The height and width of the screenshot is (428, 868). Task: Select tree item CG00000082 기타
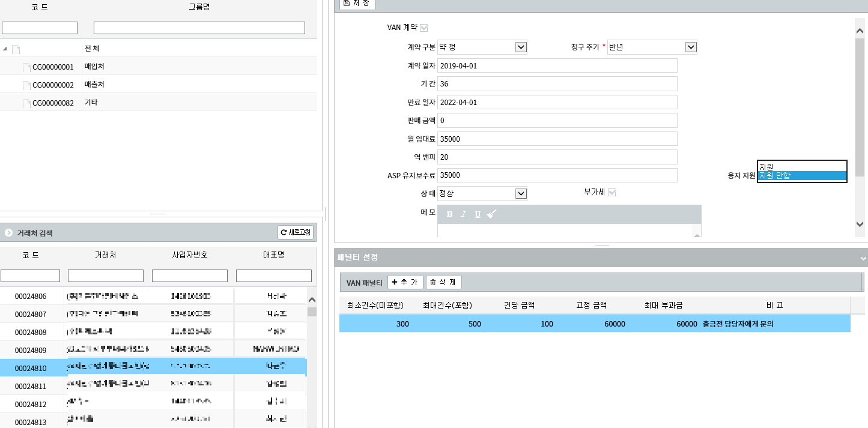(159, 102)
